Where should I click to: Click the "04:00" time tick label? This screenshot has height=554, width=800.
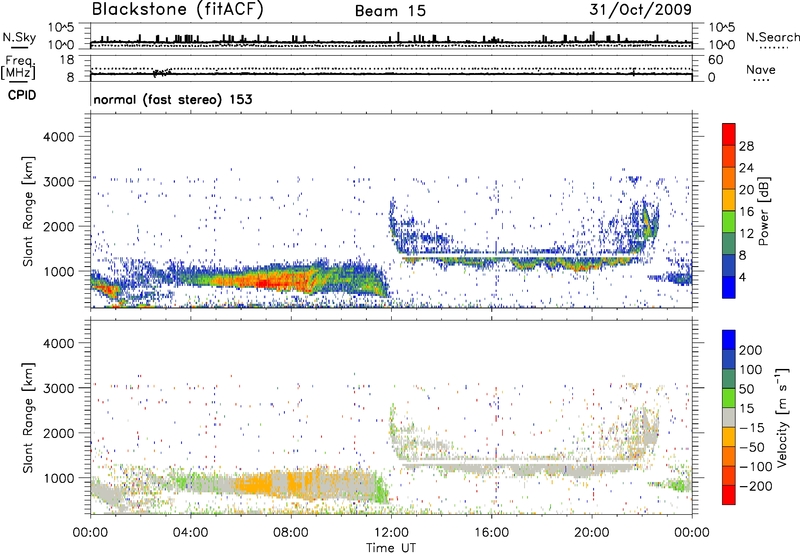[191, 533]
